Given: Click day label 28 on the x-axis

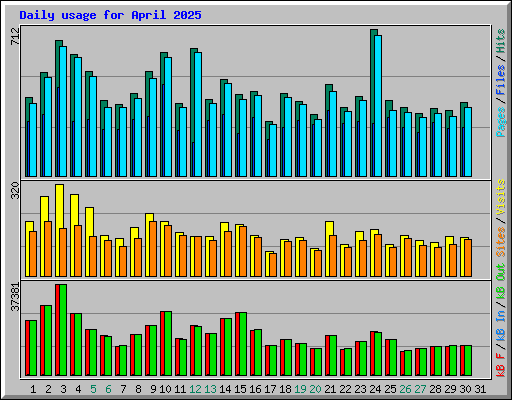Looking at the screenshot, I should [435, 389].
